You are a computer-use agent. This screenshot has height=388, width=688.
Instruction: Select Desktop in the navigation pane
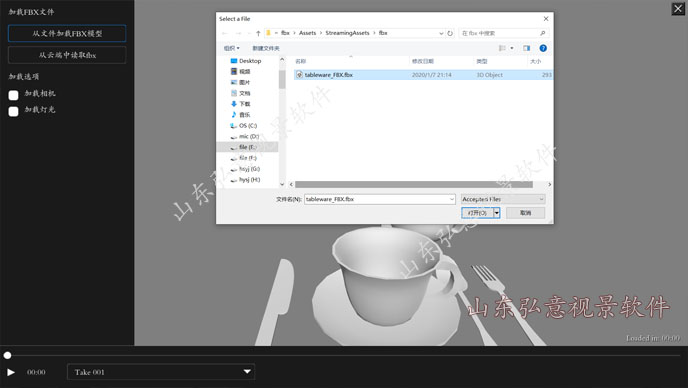pyautogui.click(x=246, y=61)
